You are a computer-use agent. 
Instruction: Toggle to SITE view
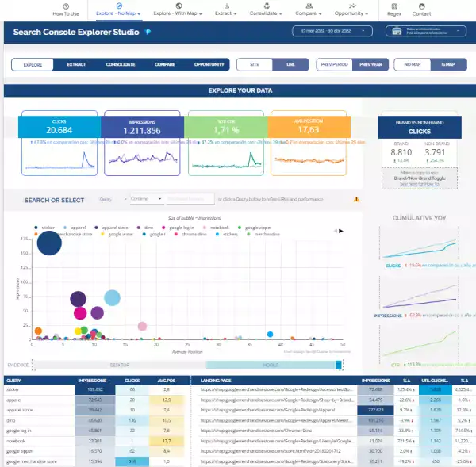[x=255, y=64]
